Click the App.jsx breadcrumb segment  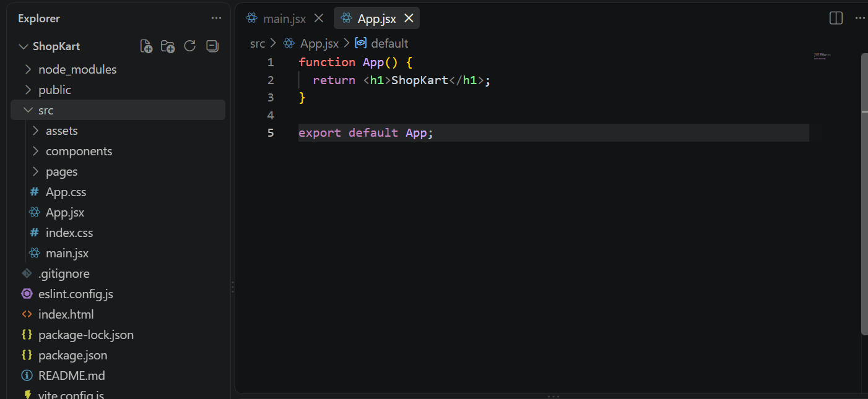click(319, 43)
